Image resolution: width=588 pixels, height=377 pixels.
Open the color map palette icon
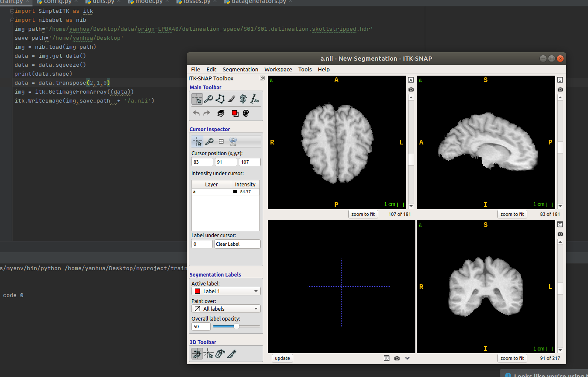[246, 113]
